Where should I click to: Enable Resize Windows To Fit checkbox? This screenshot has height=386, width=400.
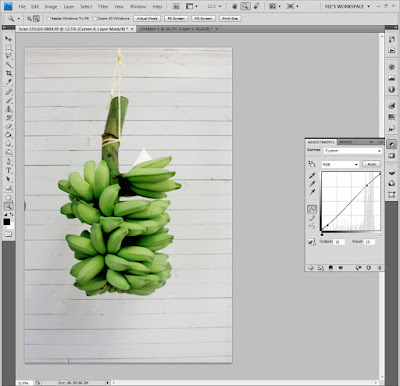pyautogui.click(x=49, y=19)
